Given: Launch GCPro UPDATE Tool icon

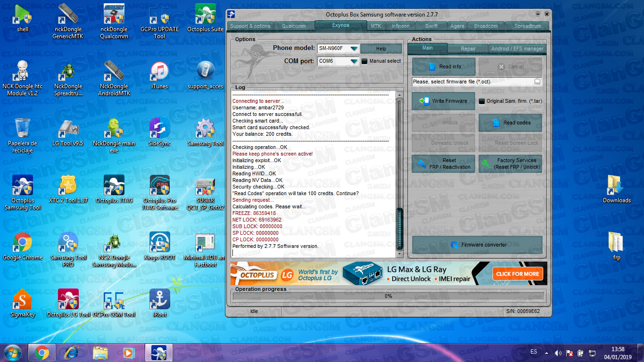Looking at the screenshot, I should 159,21.
